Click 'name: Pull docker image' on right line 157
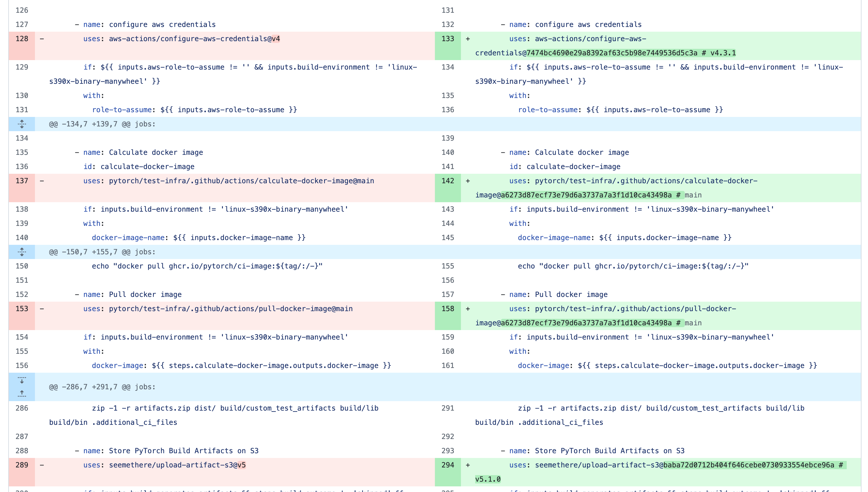This screenshot has width=868, height=492. tap(559, 294)
